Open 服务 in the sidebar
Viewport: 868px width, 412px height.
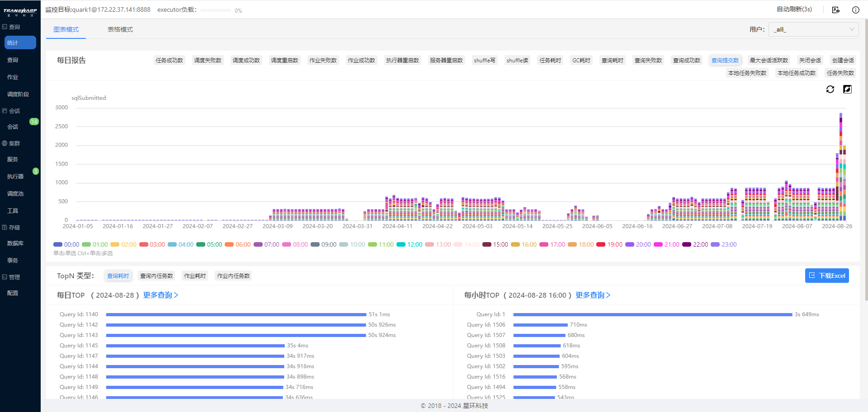[x=13, y=159]
